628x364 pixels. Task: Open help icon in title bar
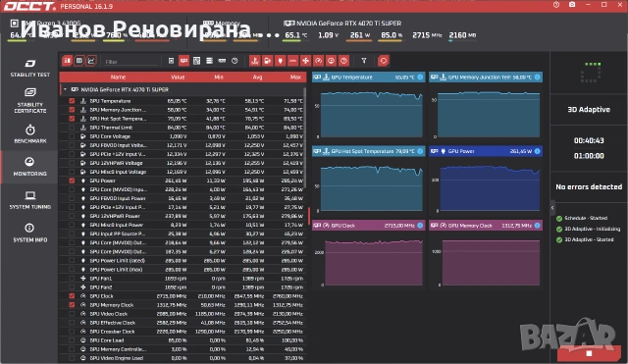tap(556, 5)
